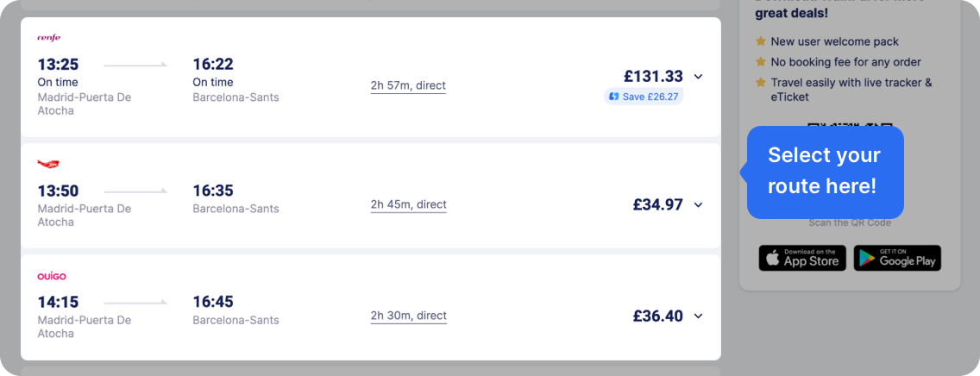Click the red Iryo operator logo
The image size is (980, 376).
(x=49, y=164)
